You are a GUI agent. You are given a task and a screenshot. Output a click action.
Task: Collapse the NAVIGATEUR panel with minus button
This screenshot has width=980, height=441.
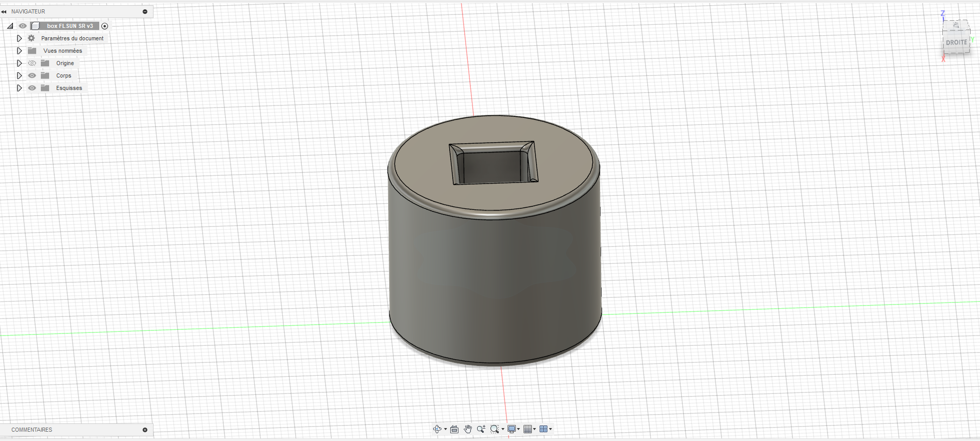(145, 11)
